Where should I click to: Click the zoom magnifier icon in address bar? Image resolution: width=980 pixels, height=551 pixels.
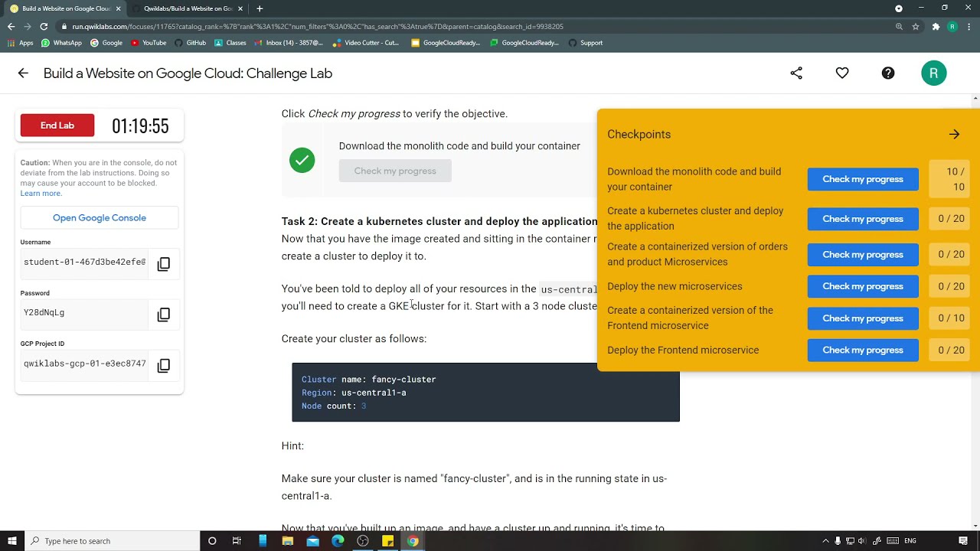899,27
